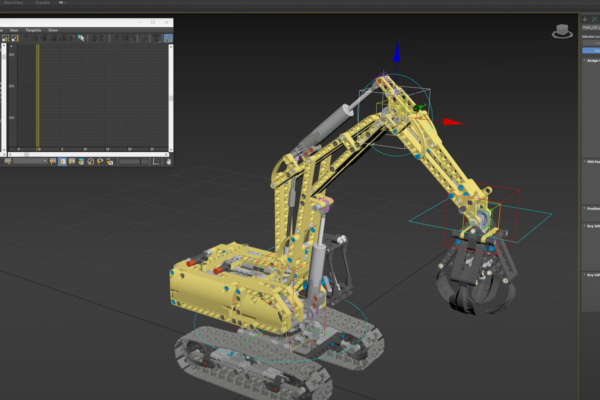Image resolution: width=600 pixels, height=400 pixels.
Task: Click the light-bulb visible objects filter icon
Action: click(100, 162)
